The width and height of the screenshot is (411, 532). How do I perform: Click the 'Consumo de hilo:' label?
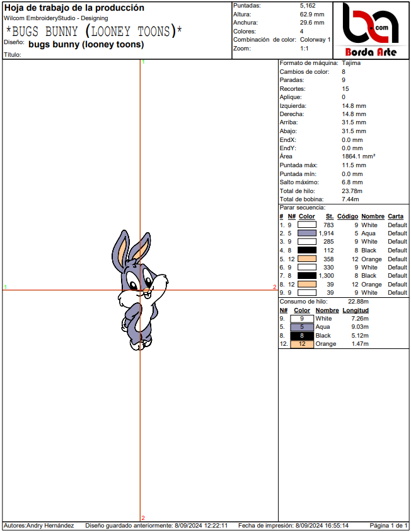click(x=304, y=301)
